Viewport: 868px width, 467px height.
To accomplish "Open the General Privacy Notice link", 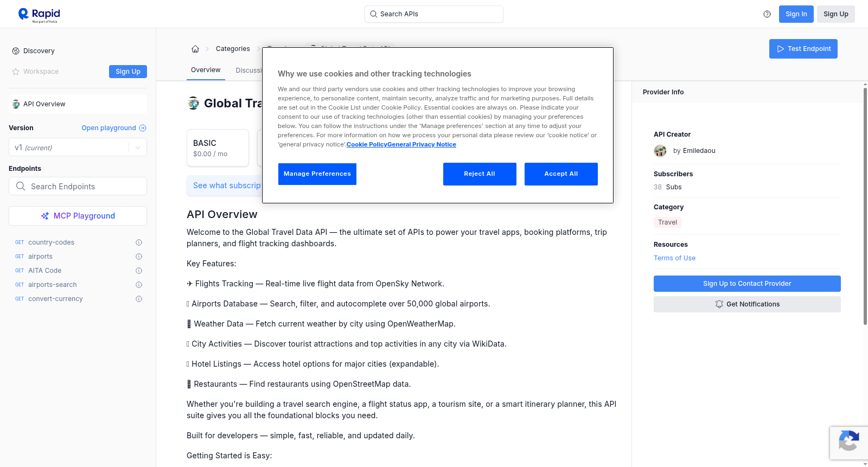I will coord(422,144).
